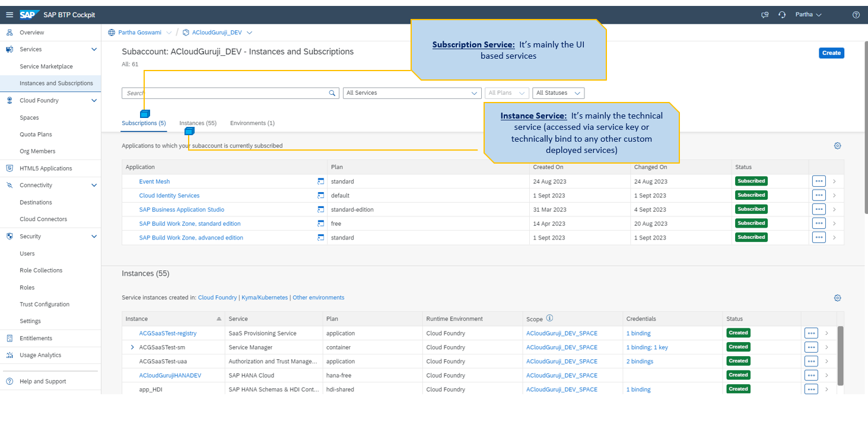The height and width of the screenshot is (428, 868).
Task: Click the blue Create button
Action: [x=831, y=53]
